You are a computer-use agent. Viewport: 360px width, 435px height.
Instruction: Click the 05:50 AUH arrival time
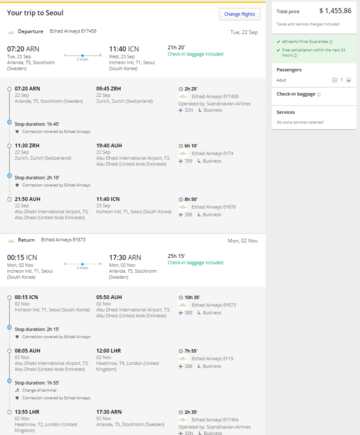(109, 297)
